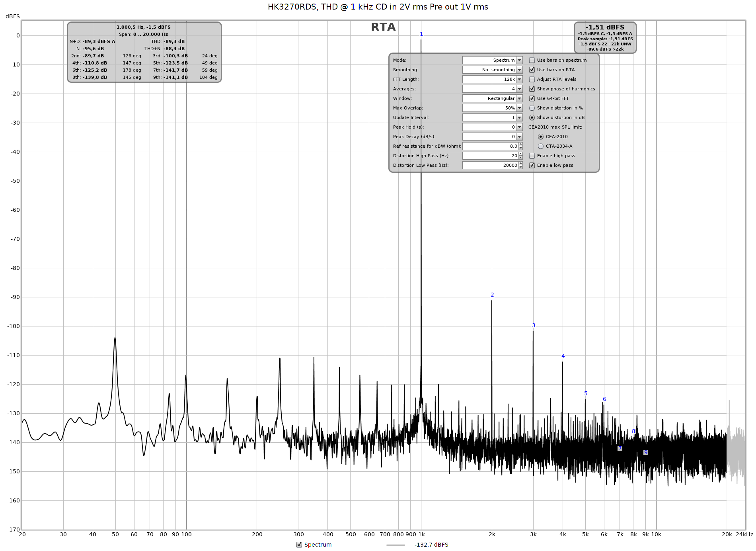Click the '-89,6 dBFS >22k' line
756x551 pixels.
point(605,49)
